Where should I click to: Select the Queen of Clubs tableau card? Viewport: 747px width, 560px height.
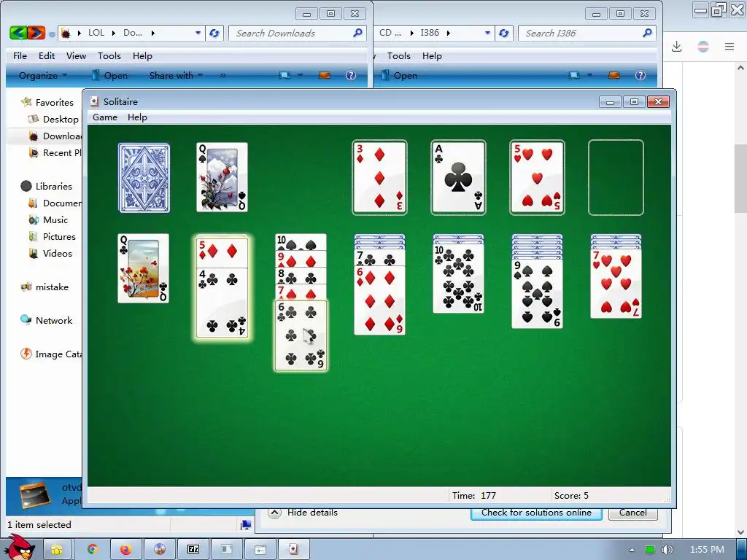tap(144, 268)
